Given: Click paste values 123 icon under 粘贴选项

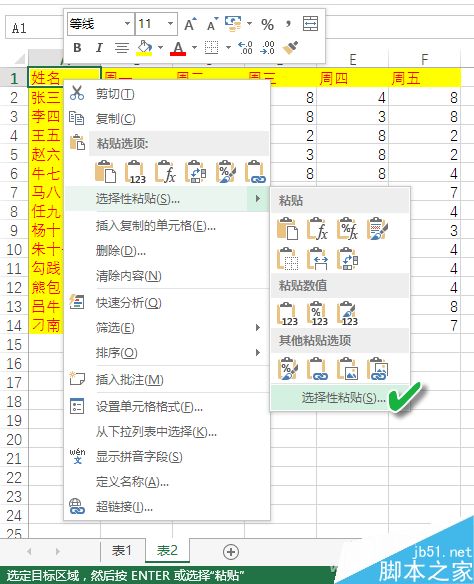Looking at the screenshot, I should [135, 172].
